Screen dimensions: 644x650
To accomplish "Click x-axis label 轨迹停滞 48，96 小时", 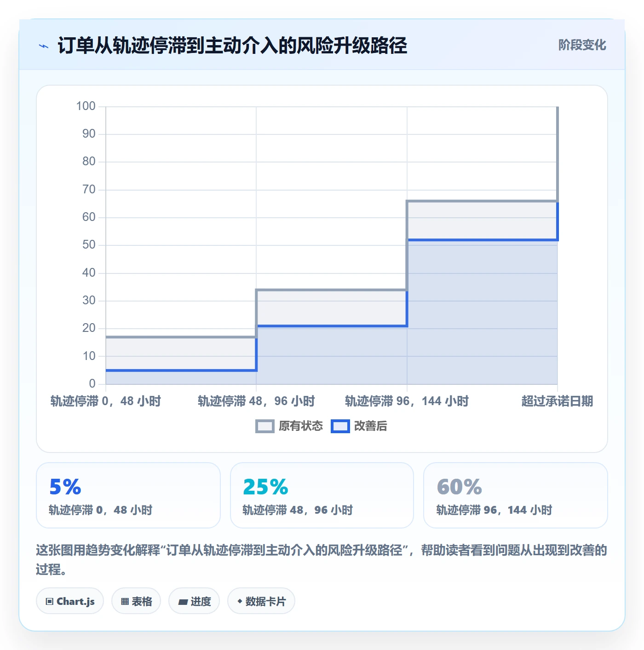I will tap(256, 401).
